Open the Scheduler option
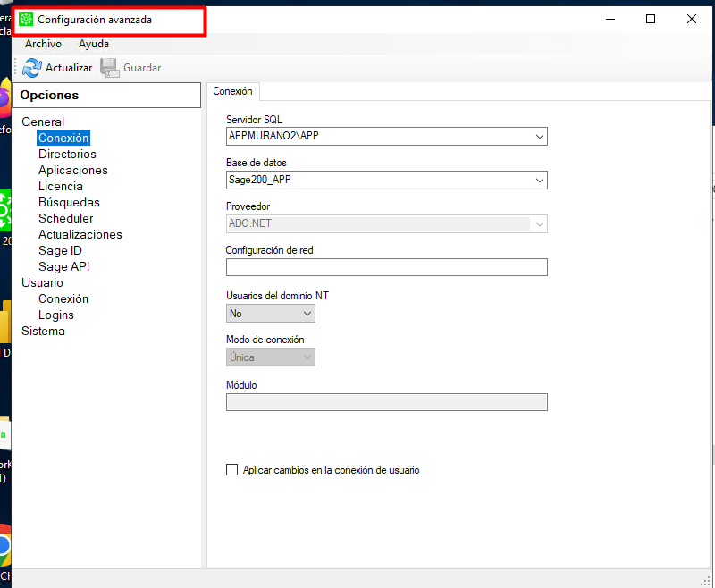This screenshot has height=588, width=715. [x=65, y=218]
